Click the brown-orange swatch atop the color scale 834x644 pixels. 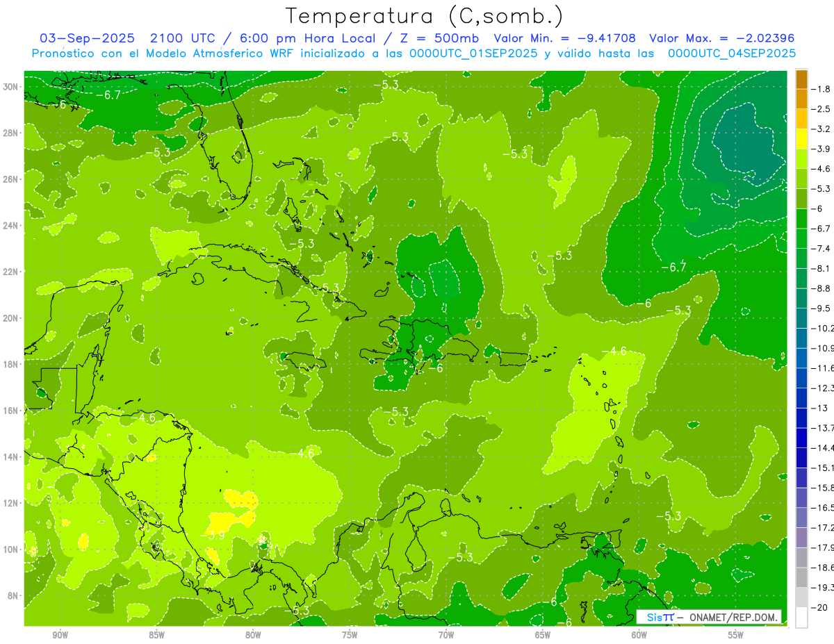pyautogui.click(x=801, y=79)
